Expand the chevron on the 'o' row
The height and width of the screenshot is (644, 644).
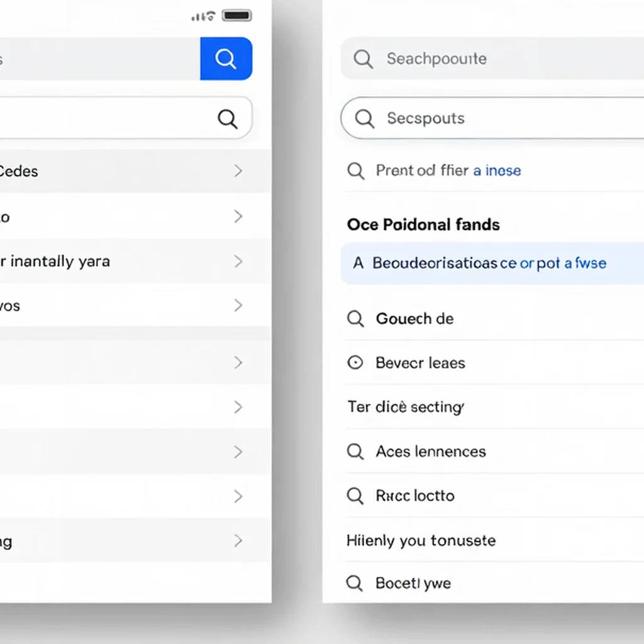pyautogui.click(x=238, y=216)
